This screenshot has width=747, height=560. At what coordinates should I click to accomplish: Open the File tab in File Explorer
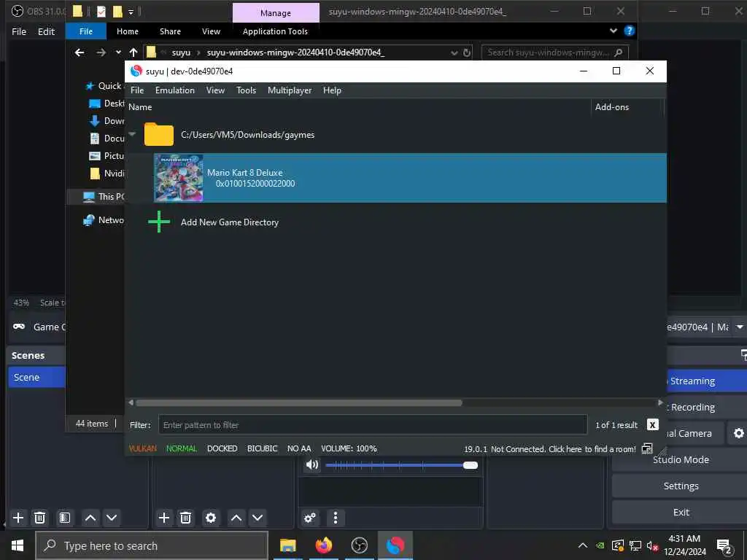86,31
